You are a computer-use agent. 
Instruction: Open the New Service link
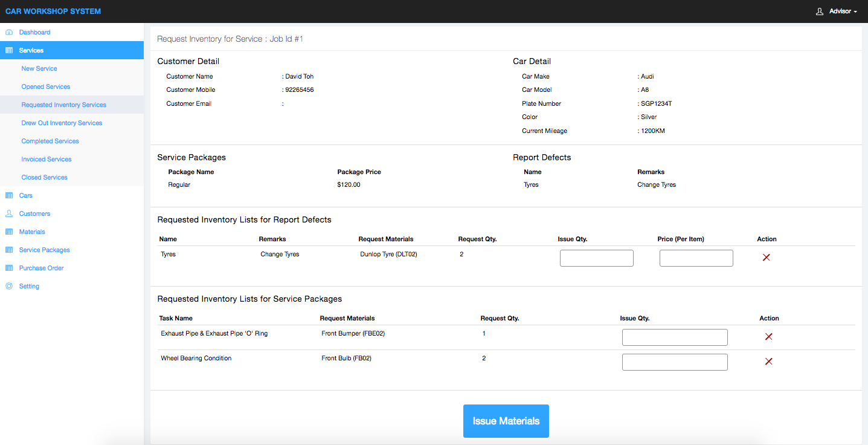coord(39,68)
